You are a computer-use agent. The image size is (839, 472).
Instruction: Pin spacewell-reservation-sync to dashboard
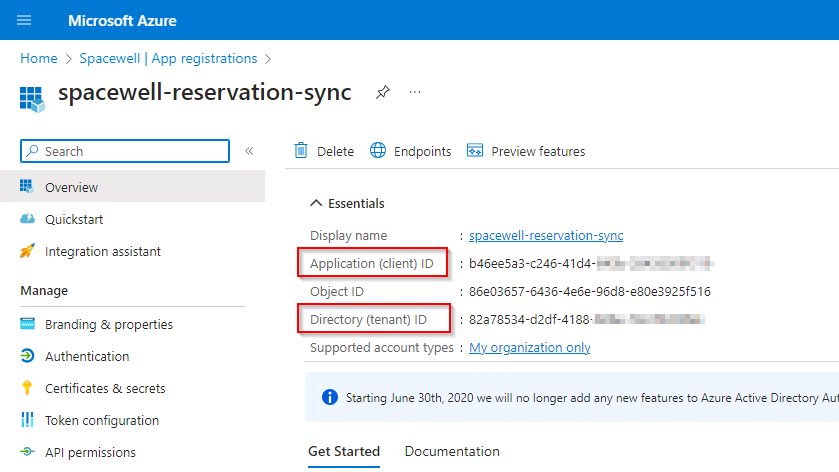(x=383, y=92)
